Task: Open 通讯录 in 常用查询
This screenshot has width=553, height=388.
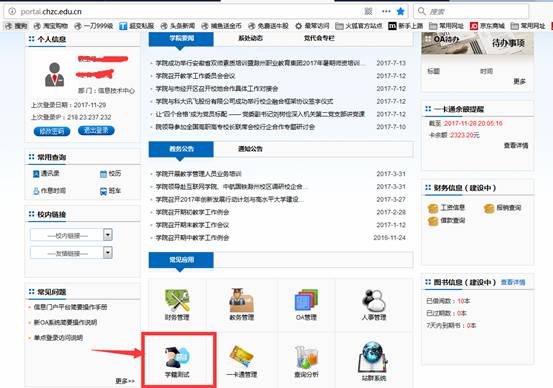Action: click(46, 173)
